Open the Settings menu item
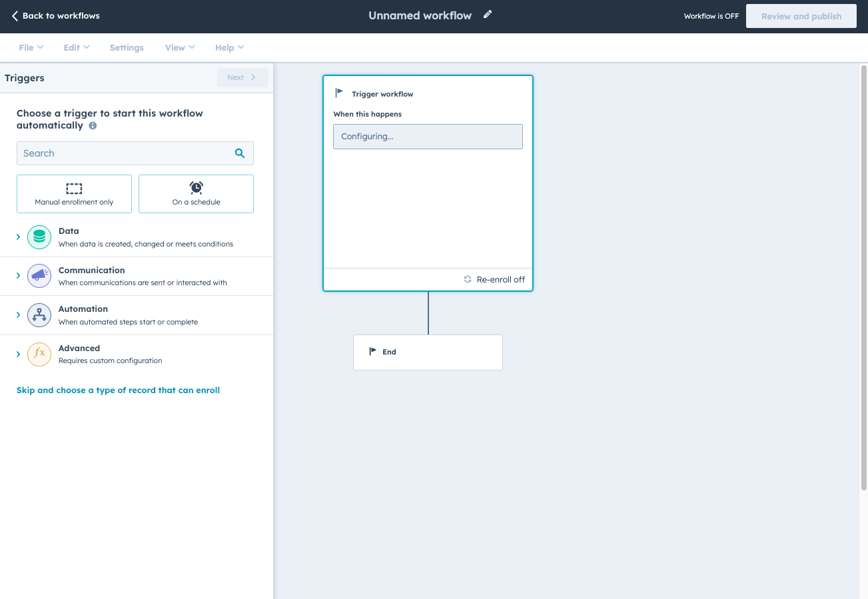 click(126, 47)
